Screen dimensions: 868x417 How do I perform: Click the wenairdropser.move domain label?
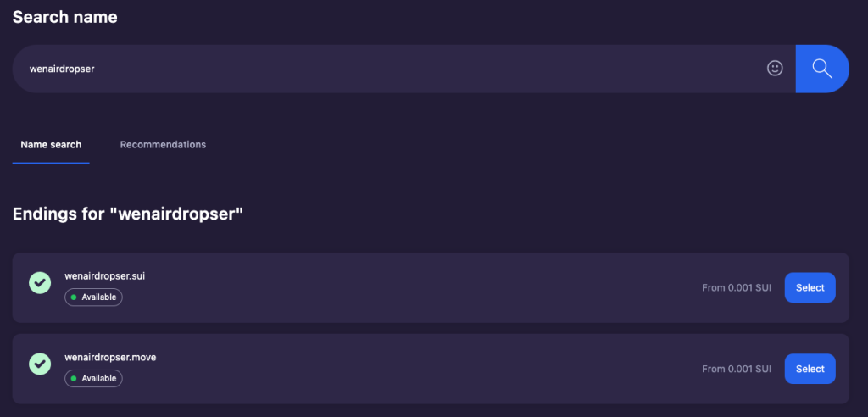110,357
